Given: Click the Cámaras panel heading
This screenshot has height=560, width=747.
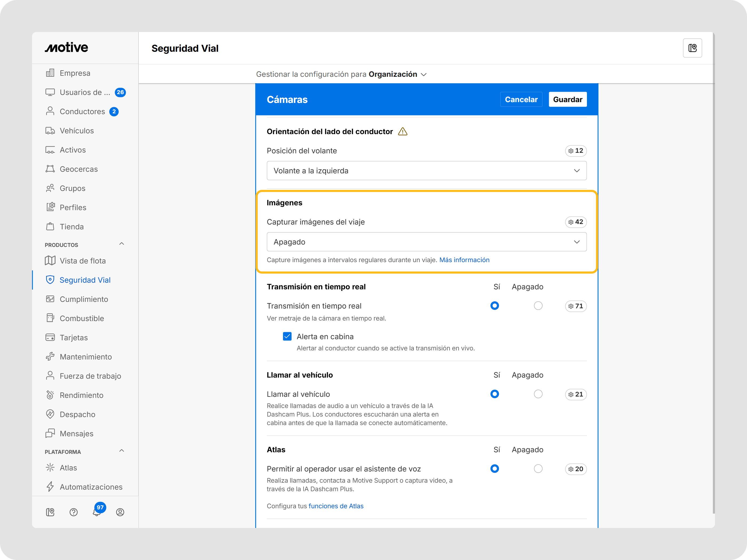Looking at the screenshot, I should pyautogui.click(x=287, y=99).
